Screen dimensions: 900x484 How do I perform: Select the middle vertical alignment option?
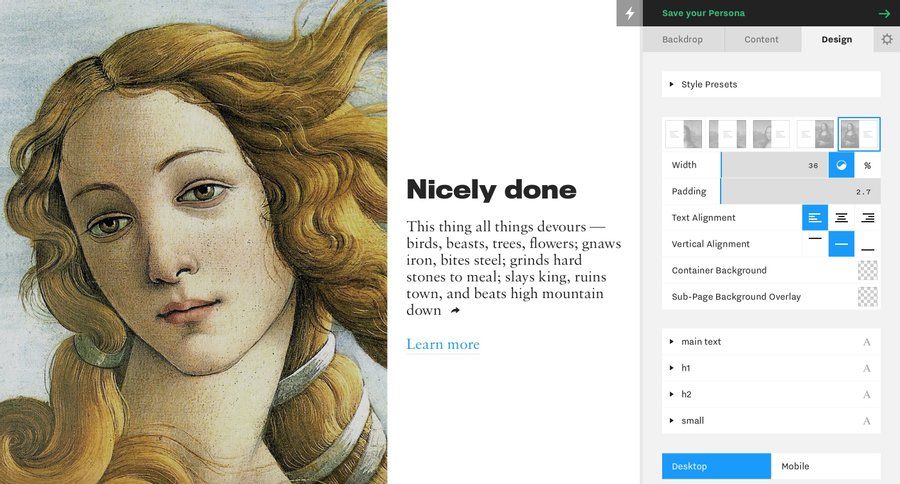pyautogui.click(x=842, y=244)
